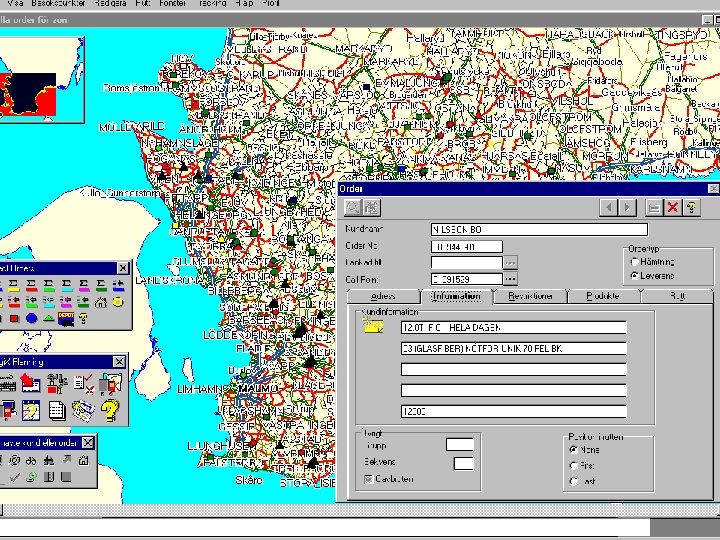
Task: Click the first customer information text field
Action: click(513, 327)
